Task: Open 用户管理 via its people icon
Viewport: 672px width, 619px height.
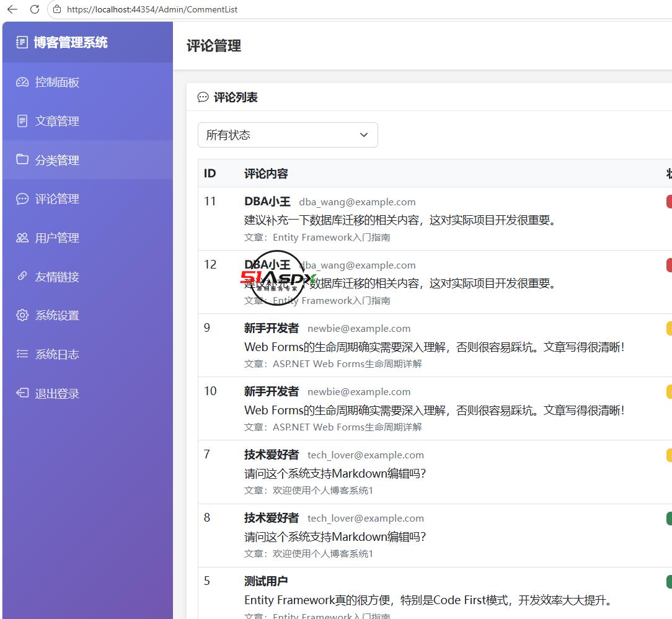Action: point(22,238)
